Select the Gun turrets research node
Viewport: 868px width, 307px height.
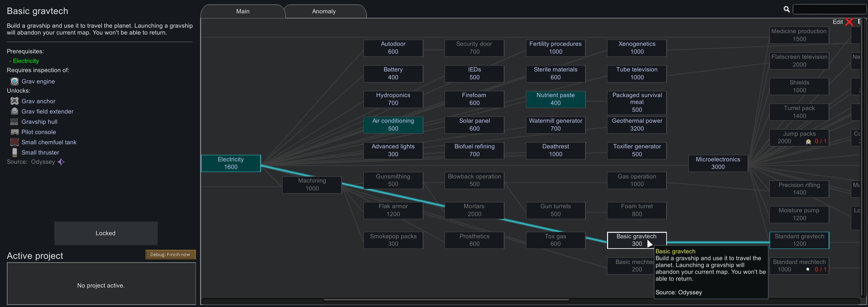point(556,210)
